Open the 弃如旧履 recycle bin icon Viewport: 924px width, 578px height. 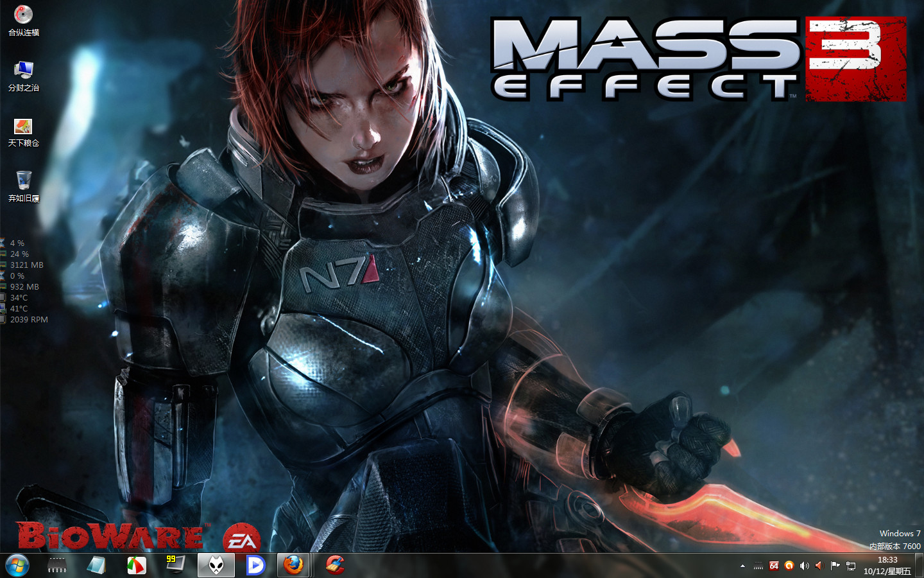point(24,187)
